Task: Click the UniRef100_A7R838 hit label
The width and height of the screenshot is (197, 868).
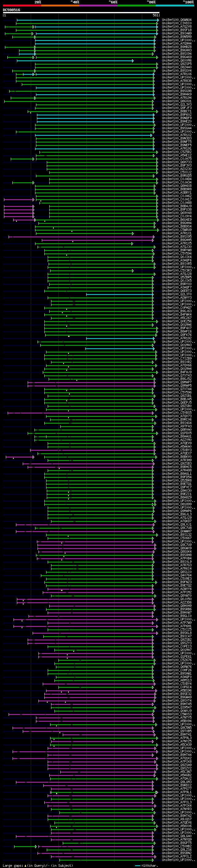Action: (x=177, y=81)
